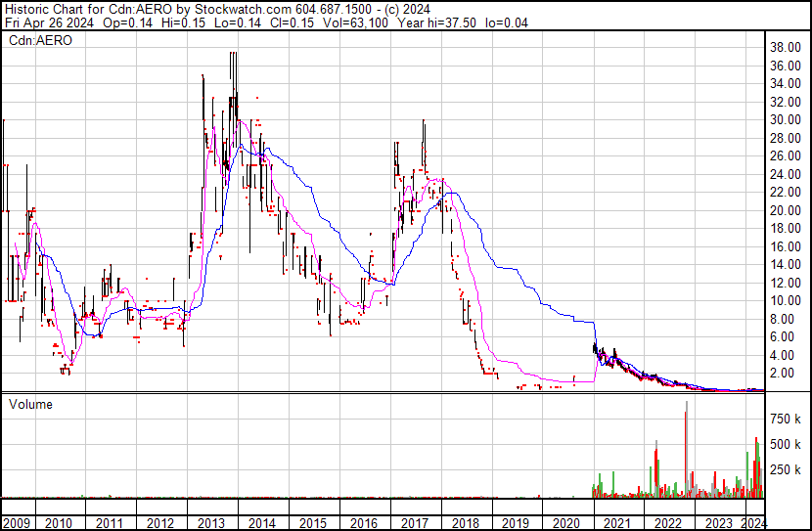Click the Vol=63,100 header value
Viewport: 812px width, 531px height.
(x=355, y=22)
